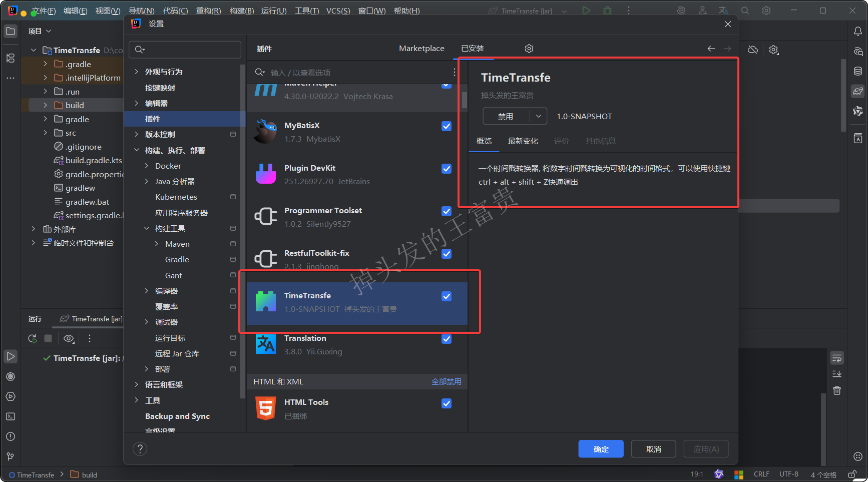Click the Translate icon in title bar

tap(723, 11)
